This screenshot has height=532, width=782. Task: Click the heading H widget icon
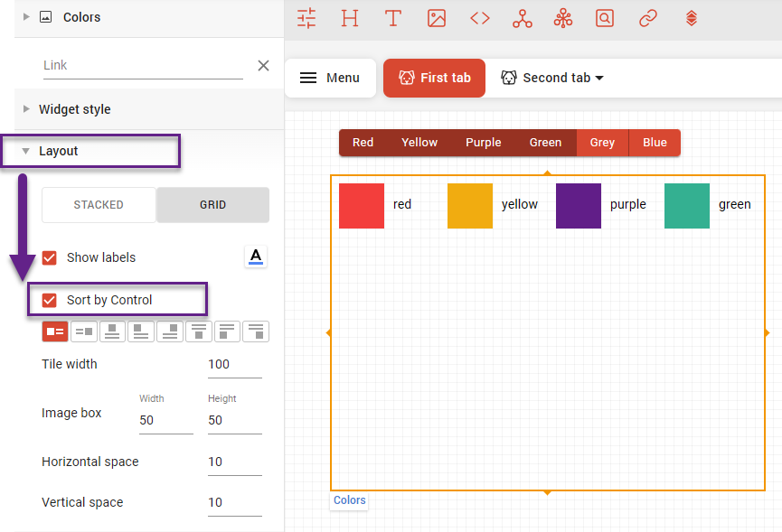350,18
